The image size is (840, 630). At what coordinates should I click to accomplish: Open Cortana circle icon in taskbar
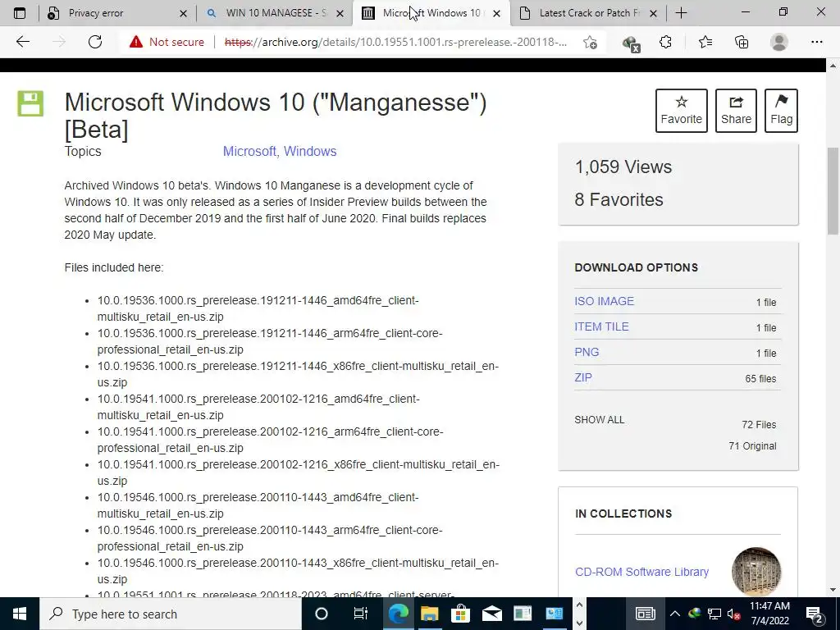click(x=321, y=614)
